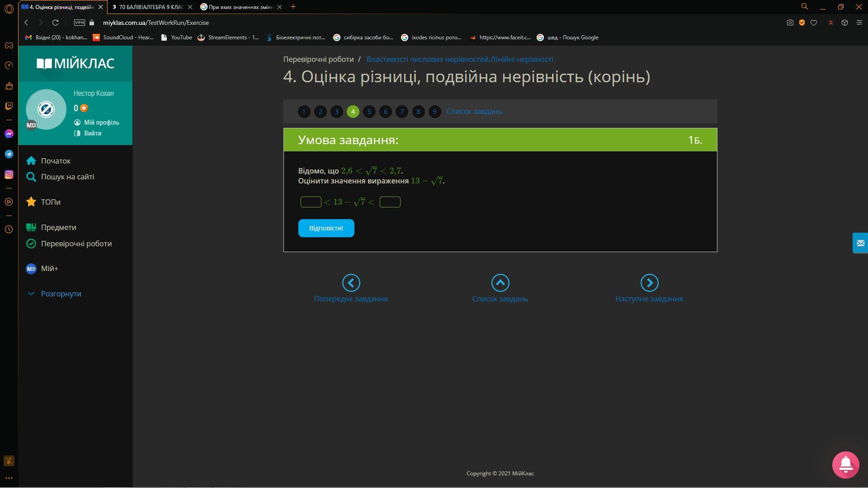Viewport: 868px width, 488px height.
Task: Open the browser easy setup menu
Action: pyautogui.click(x=859, y=23)
